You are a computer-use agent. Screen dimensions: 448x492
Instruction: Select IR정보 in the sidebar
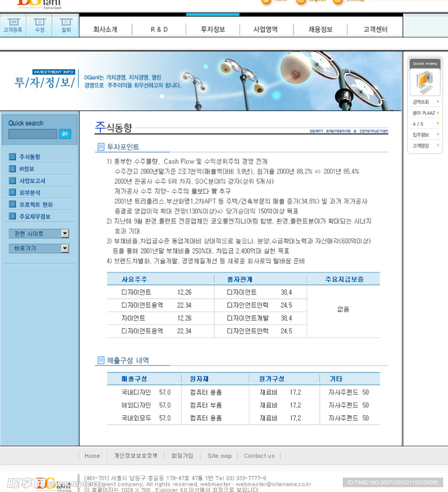click(27, 169)
